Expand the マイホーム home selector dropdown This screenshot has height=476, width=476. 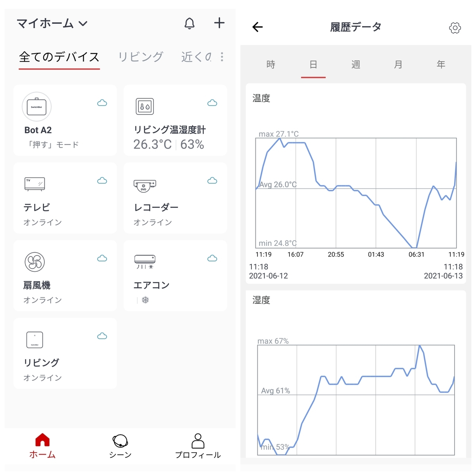pyautogui.click(x=52, y=24)
